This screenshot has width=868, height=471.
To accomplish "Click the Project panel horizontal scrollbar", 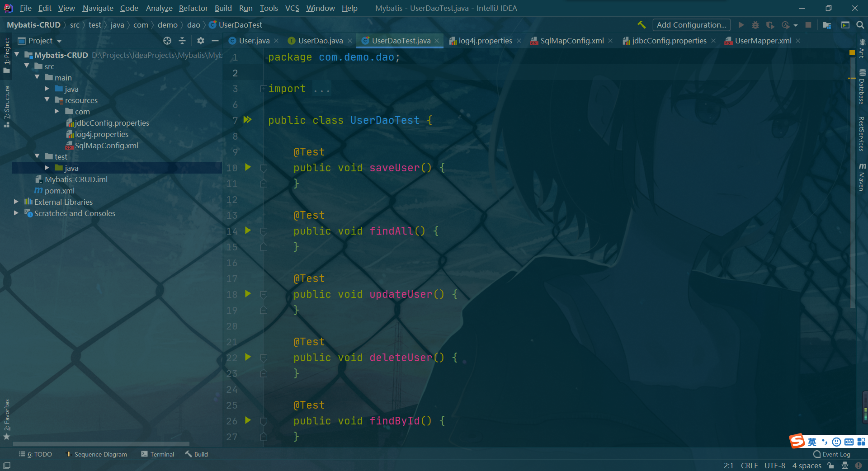I will point(101,444).
